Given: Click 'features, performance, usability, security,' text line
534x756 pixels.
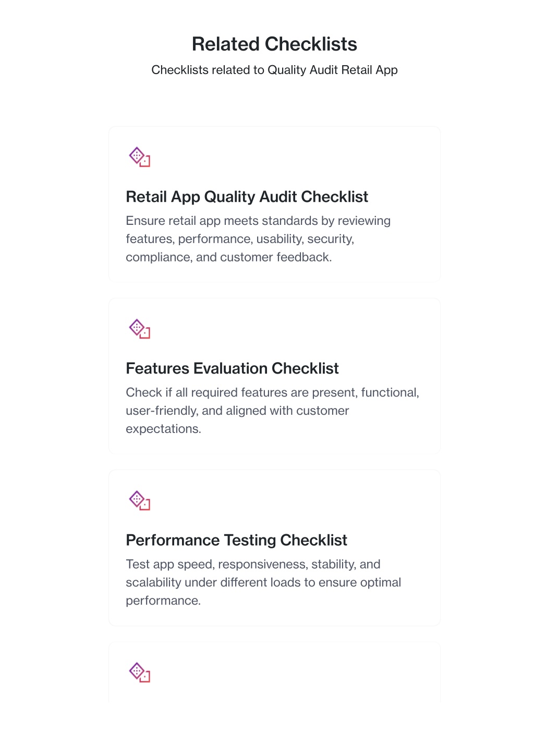Looking at the screenshot, I should click(x=240, y=239).
